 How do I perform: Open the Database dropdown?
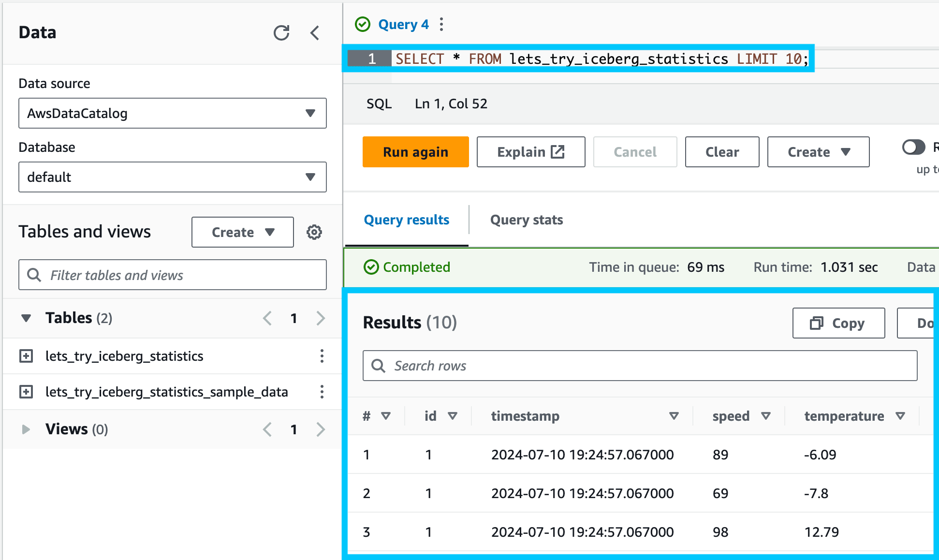click(x=173, y=177)
